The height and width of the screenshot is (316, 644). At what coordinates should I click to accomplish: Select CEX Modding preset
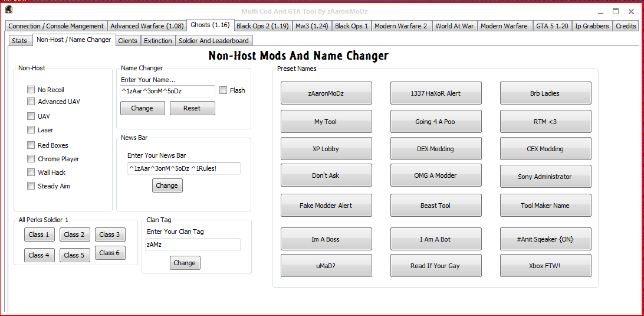coord(546,148)
